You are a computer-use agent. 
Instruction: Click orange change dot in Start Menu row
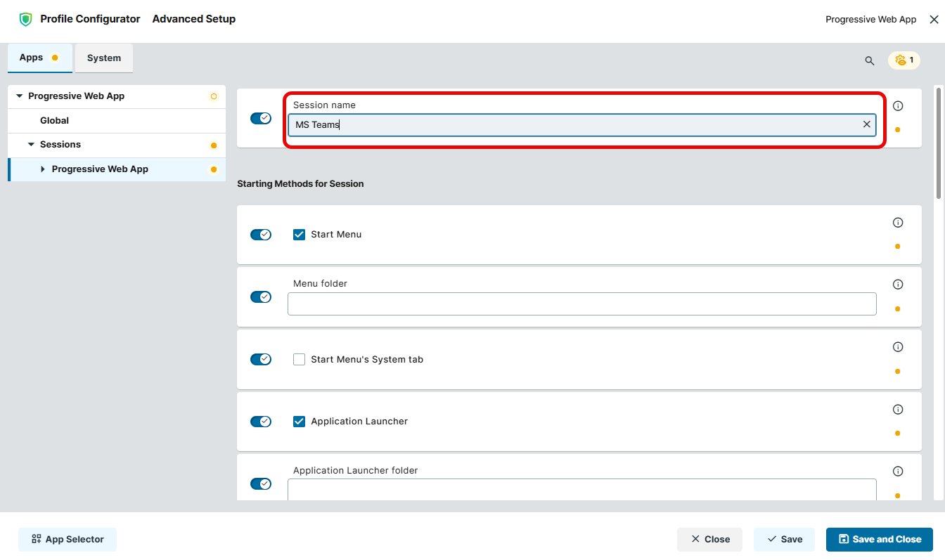coord(898,247)
